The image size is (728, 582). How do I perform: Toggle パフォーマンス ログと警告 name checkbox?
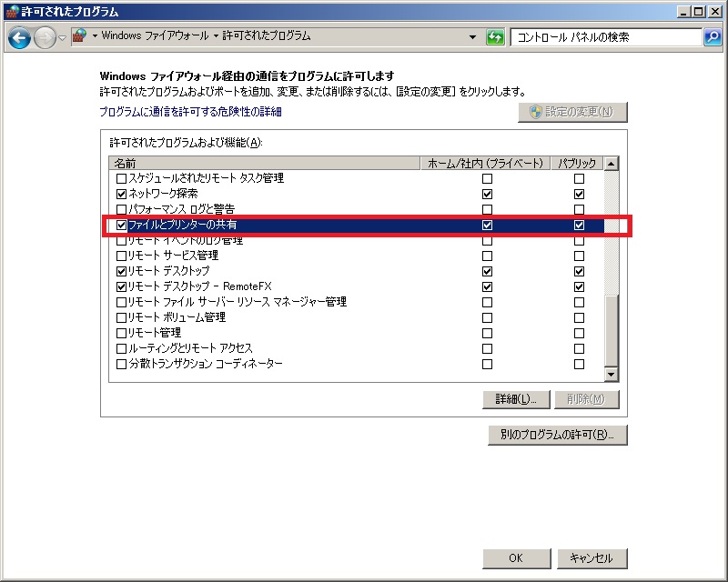[121, 209]
